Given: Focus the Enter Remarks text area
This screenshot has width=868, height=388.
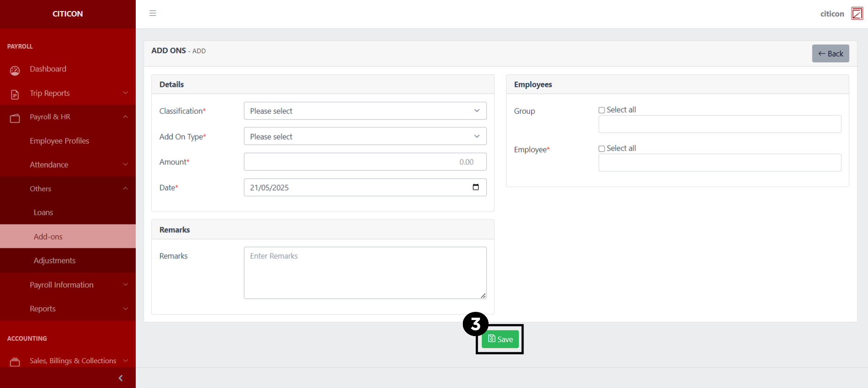Looking at the screenshot, I should [x=365, y=273].
